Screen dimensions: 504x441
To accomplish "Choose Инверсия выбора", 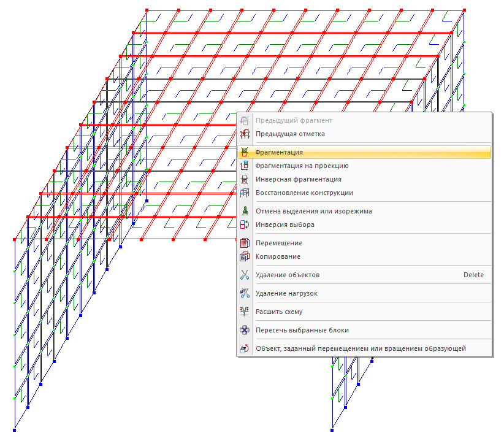I will [x=364, y=224].
